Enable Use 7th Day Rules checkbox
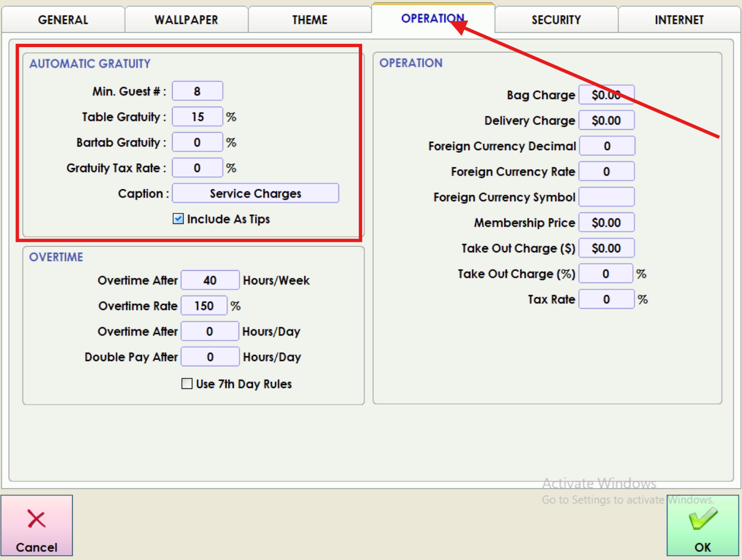This screenshot has width=742, height=560. (187, 383)
